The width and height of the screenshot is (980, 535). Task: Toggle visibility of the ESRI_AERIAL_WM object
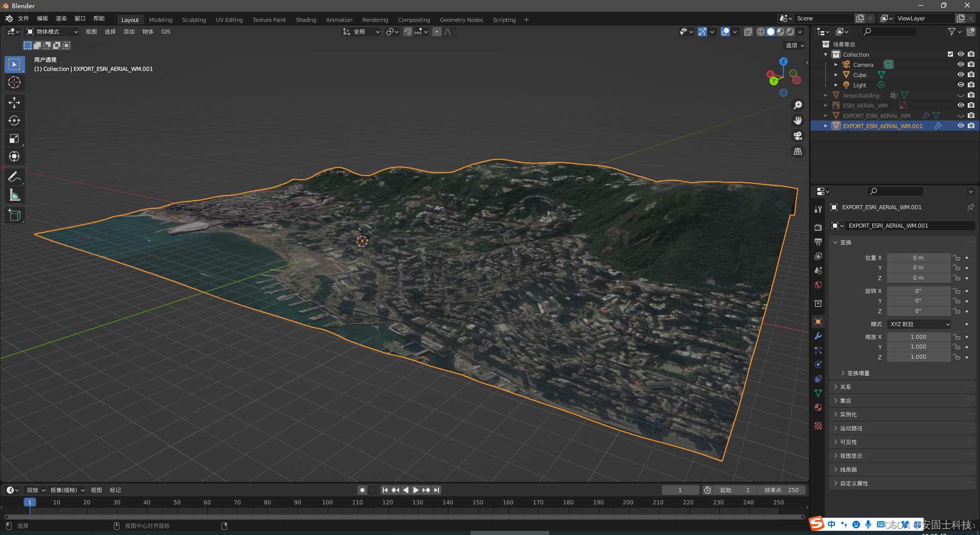[x=961, y=105]
